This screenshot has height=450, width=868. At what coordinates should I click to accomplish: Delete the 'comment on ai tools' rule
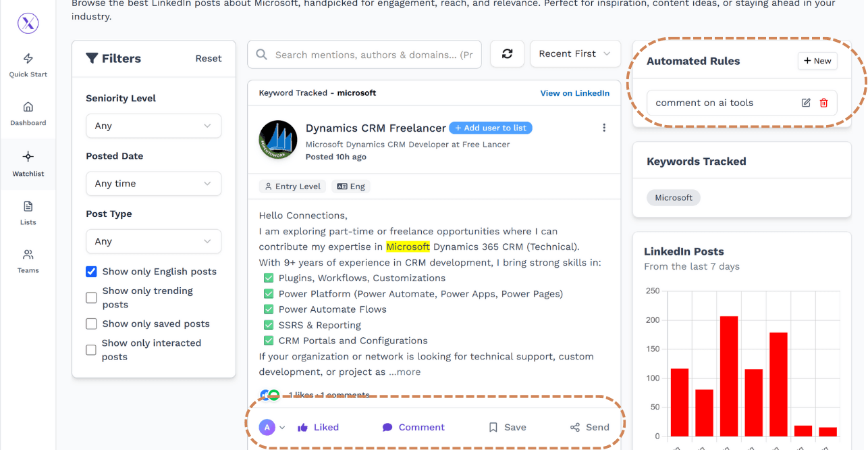pyautogui.click(x=823, y=103)
